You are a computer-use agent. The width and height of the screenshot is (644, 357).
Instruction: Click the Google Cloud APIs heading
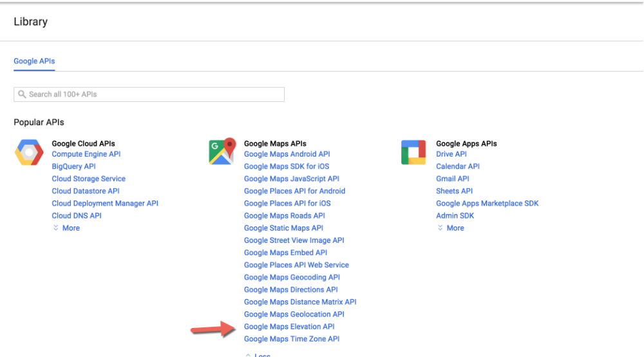pyautogui.click(x=83, y=144)
